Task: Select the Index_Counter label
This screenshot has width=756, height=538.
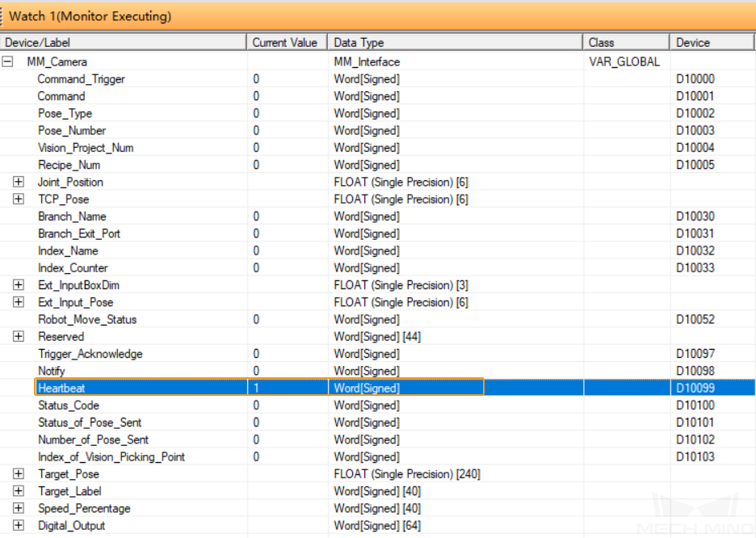Action: point(73,268)
